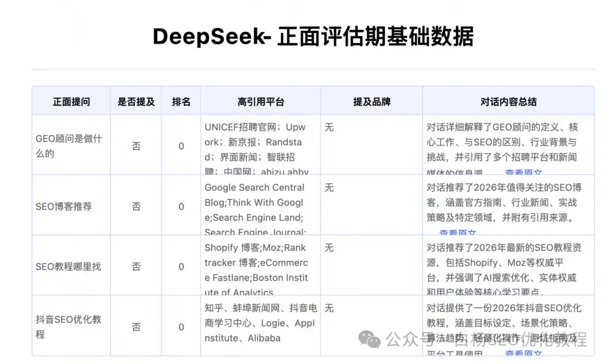
Task: Select summary text 对话推荐了2026年最新的SEO教程资源
Action: 504,270
